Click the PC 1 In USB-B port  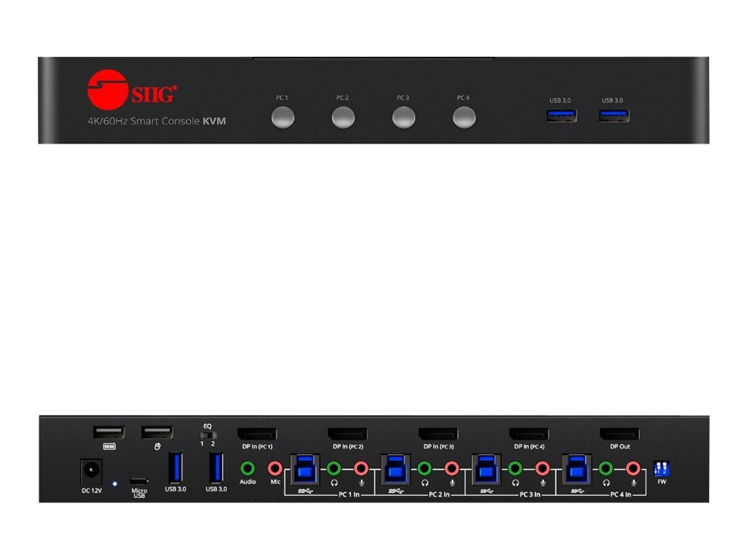[x=305, y=469]
